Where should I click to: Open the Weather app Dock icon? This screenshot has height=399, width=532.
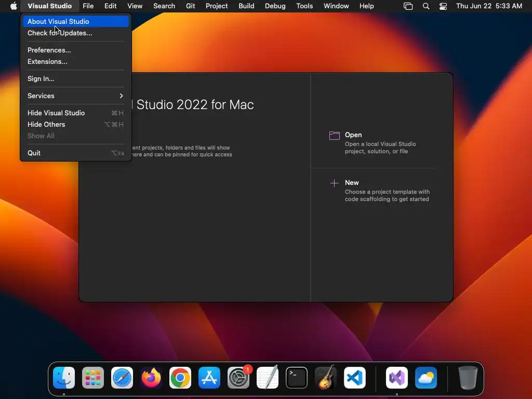point(426,378)
